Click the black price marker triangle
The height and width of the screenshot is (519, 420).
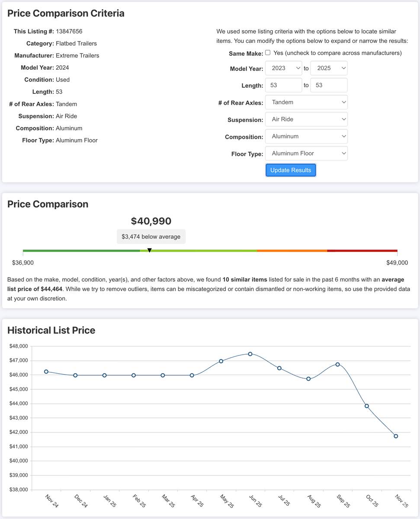[150, 250]
